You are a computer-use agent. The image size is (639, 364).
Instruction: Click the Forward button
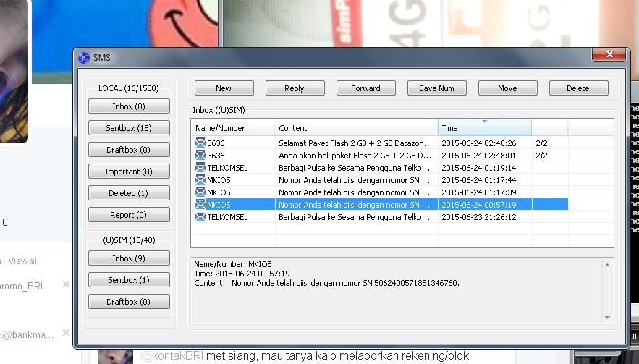[366, 88]
